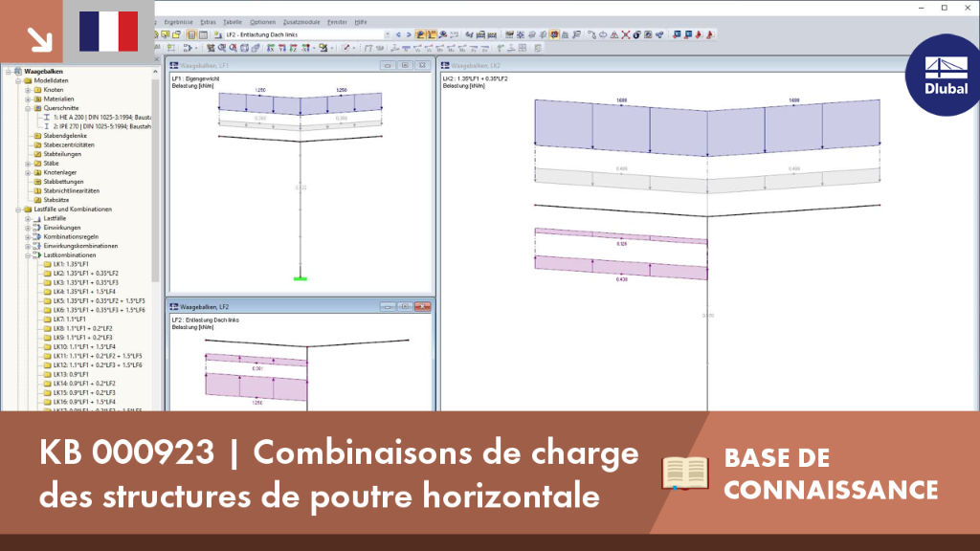
Task: Open the load case dropdown list
Action: [388, 35]
